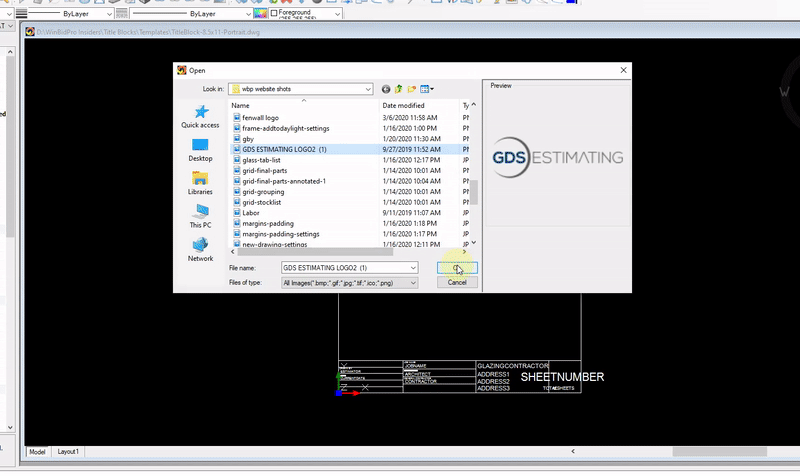Select grid-final-parts-annotated-1 file
The height and width of the screenshot is (476, 800).
point(284,181)
